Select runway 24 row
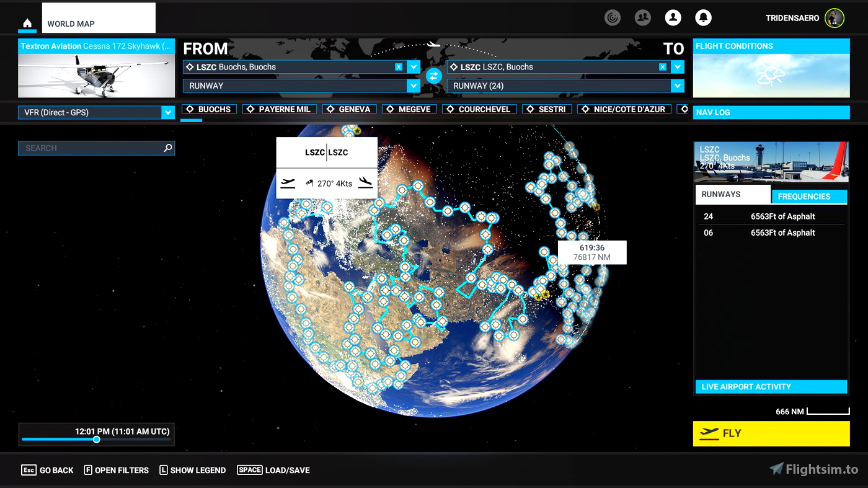This screenshot has height=488, width=868. point(771,216)
